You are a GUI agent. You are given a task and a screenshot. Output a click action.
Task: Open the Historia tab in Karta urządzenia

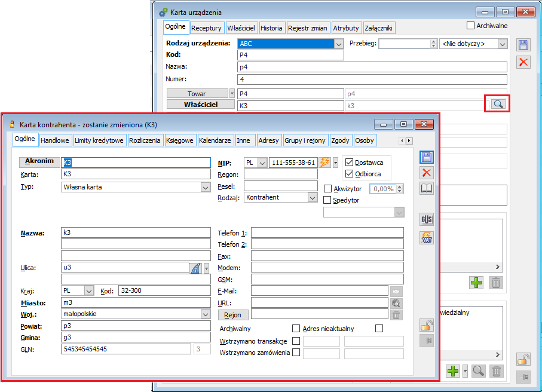pos(271,28)
